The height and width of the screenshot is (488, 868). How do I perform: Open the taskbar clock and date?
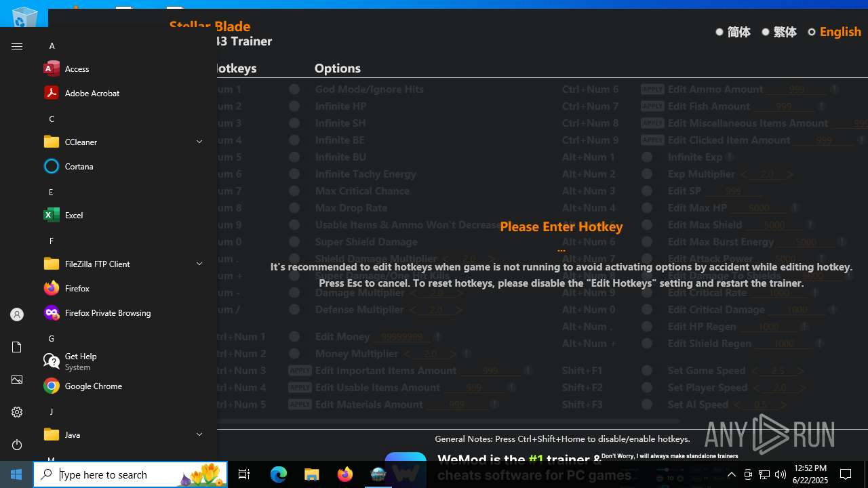pos(810,474)
